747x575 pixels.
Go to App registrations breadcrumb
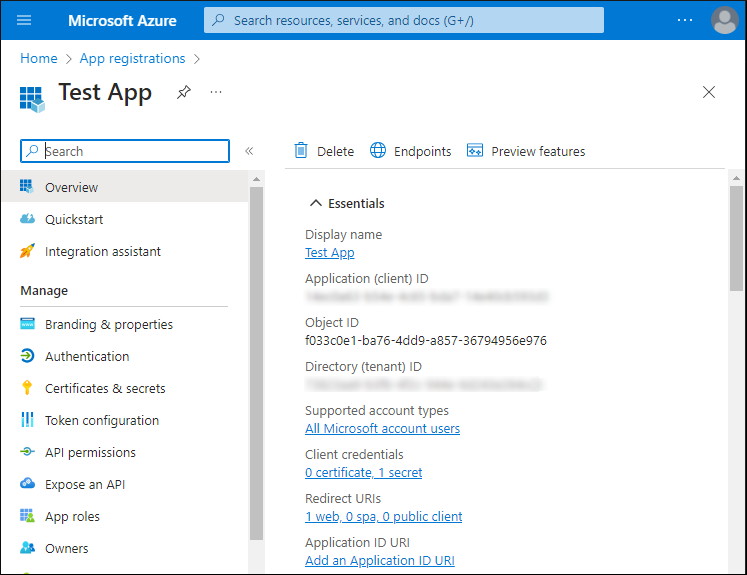[132, 58]
